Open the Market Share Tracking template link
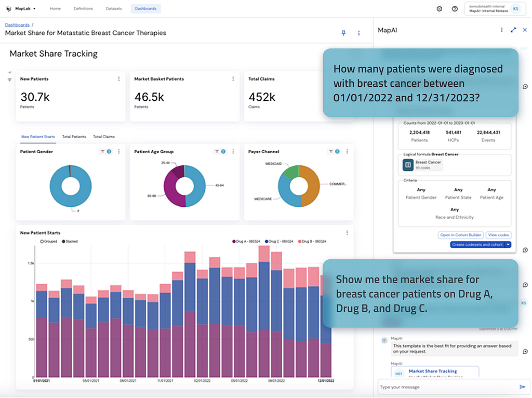The width and height of the screenshot is (532, 398). pos(433,371)
